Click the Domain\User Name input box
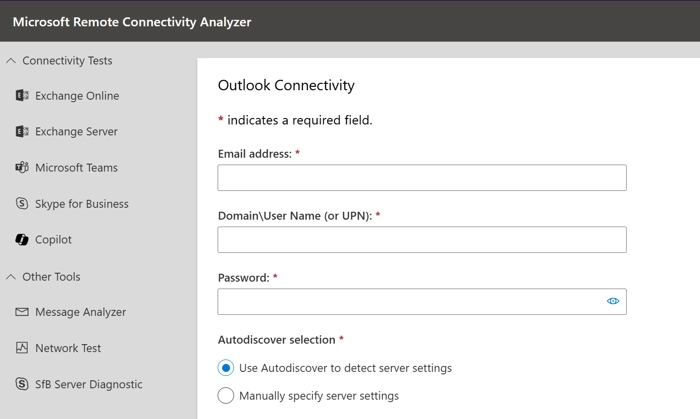The image size is (700, 419). coord(422,240)
